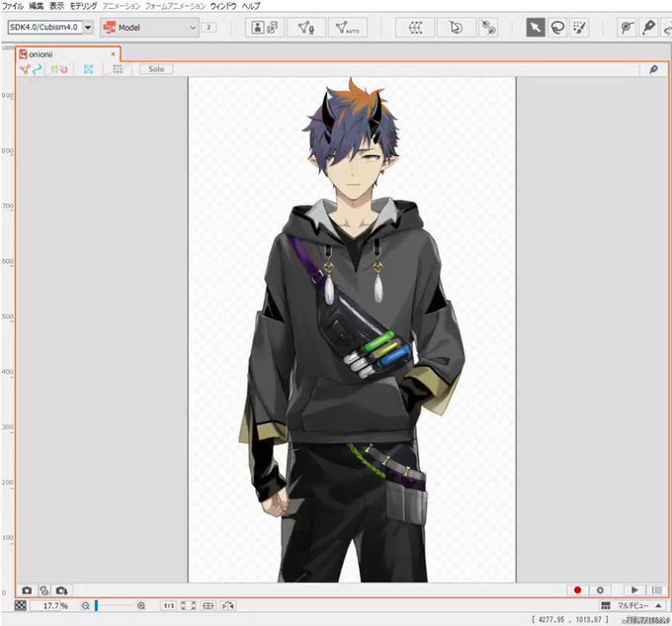Play the physics/animation preview
The width and height of the screenshot is (672, 626).
point(634,590)
